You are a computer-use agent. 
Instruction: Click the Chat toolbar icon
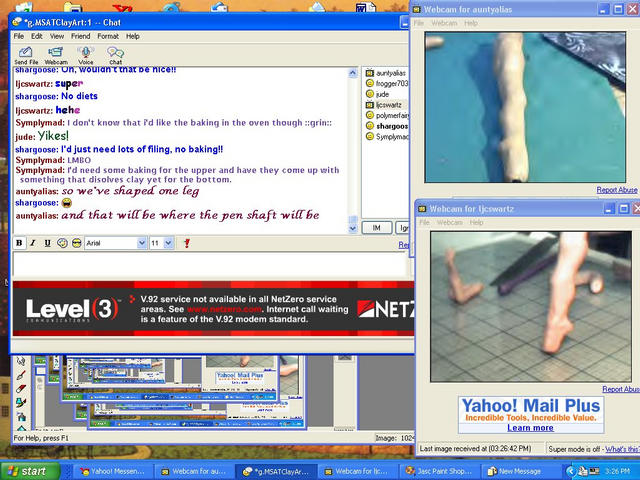click(115, 55)
